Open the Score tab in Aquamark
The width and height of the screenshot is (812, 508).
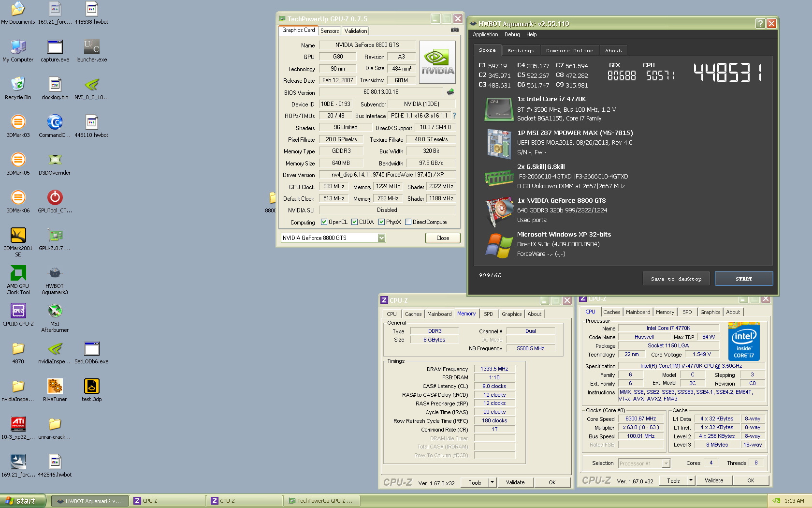(487, 50)
